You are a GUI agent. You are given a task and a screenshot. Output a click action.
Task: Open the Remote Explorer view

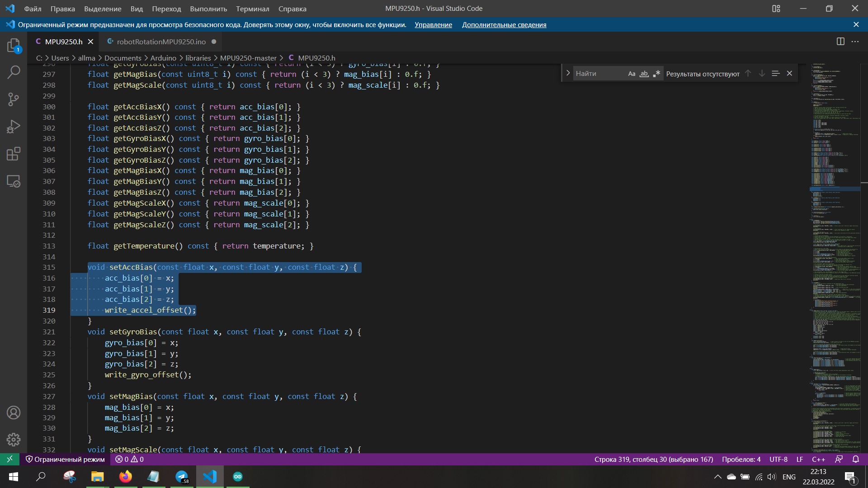[14, 181]
